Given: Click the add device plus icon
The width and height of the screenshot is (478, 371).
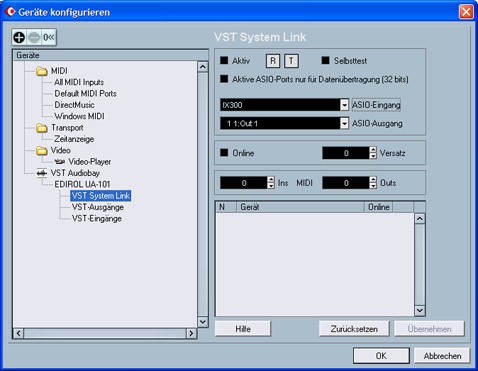Looking at the screenshot, I should click(x=19, y=37).
